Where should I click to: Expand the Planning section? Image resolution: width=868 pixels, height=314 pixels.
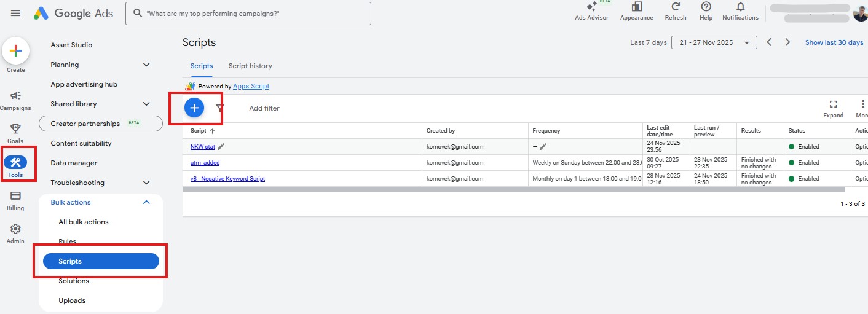point(146,65)
